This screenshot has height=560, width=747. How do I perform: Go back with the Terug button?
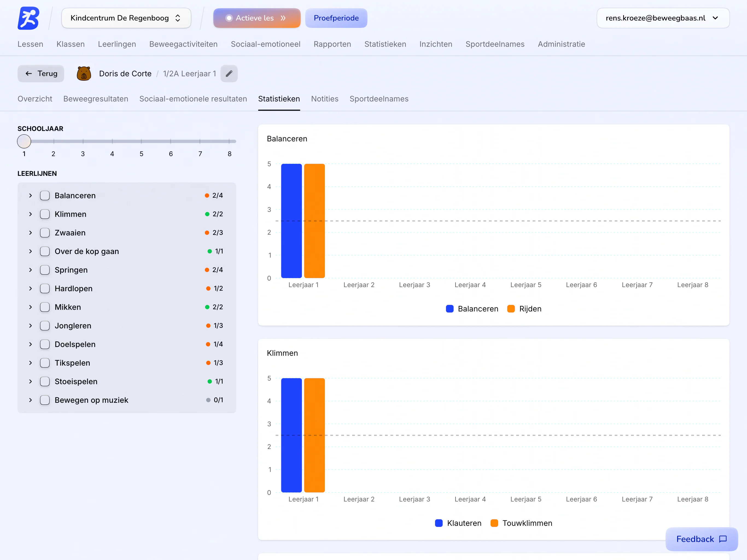(x=41, y=74)
